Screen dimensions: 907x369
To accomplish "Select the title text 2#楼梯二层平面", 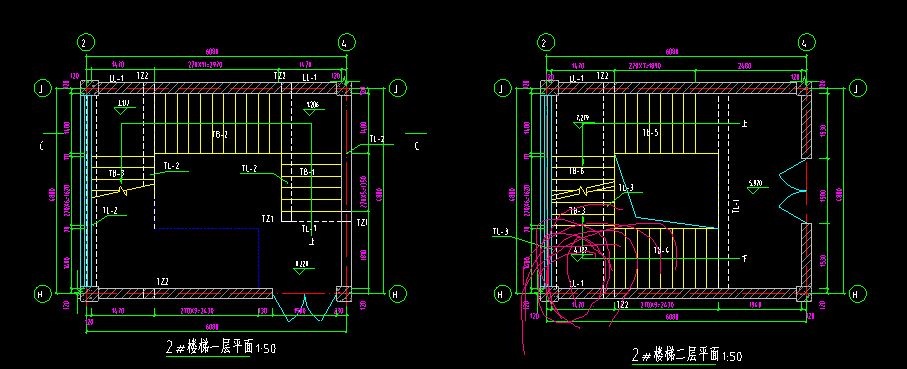I will click(675, 355).
